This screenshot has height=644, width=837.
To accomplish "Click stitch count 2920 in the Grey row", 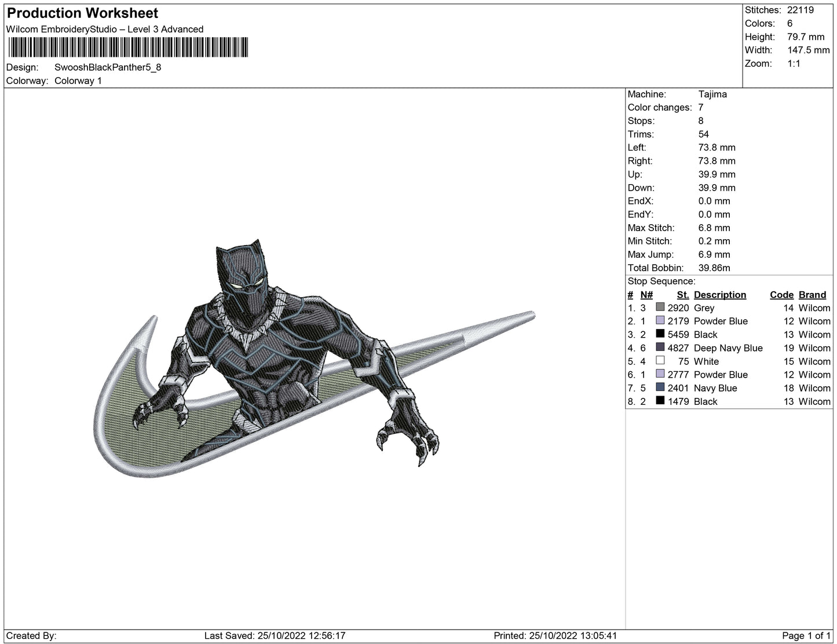I will pyautogui.click(x=678, y=308).
